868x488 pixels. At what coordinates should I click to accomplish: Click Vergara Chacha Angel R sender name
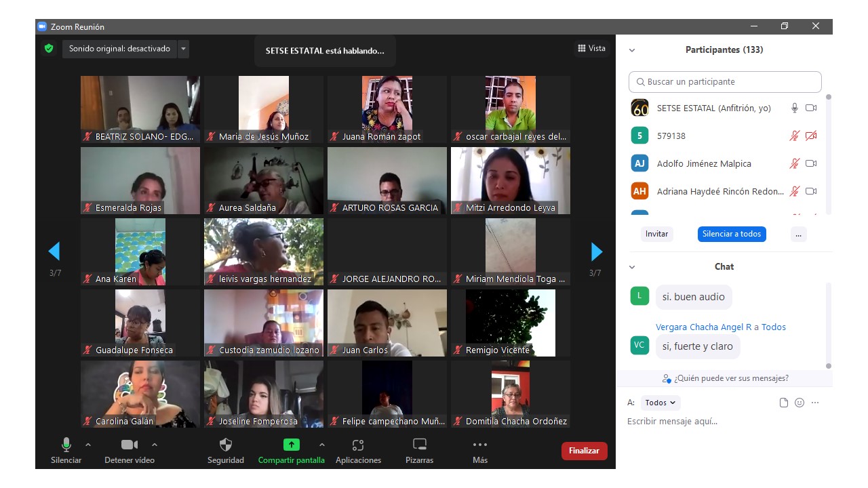[704, 327]
